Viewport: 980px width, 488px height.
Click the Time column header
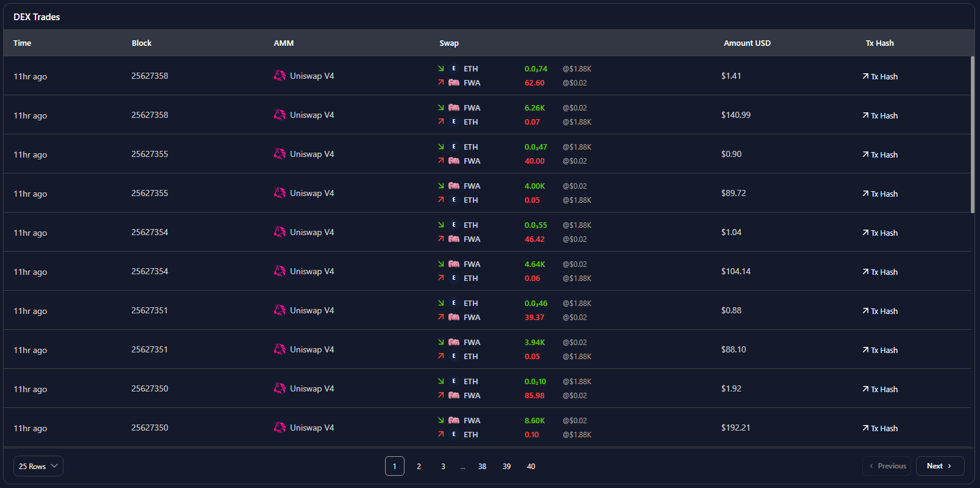click(x=22, y=43)
